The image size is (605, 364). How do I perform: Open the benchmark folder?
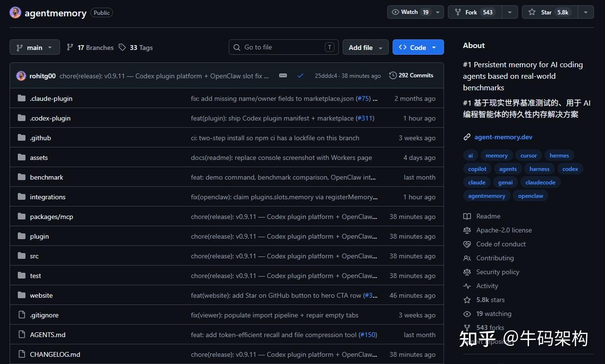click(47, 177)
